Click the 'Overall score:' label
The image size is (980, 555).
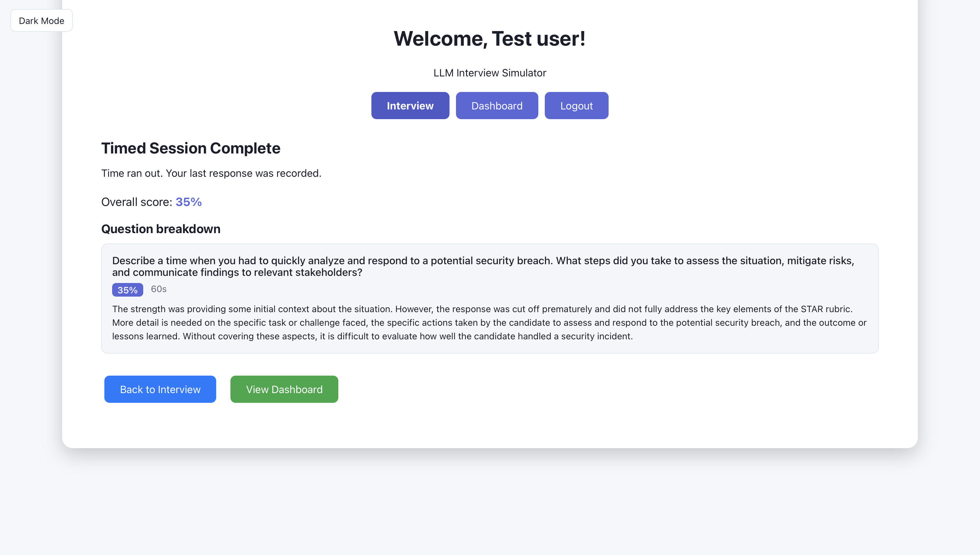pyautogui.click(x=136, y=202)
